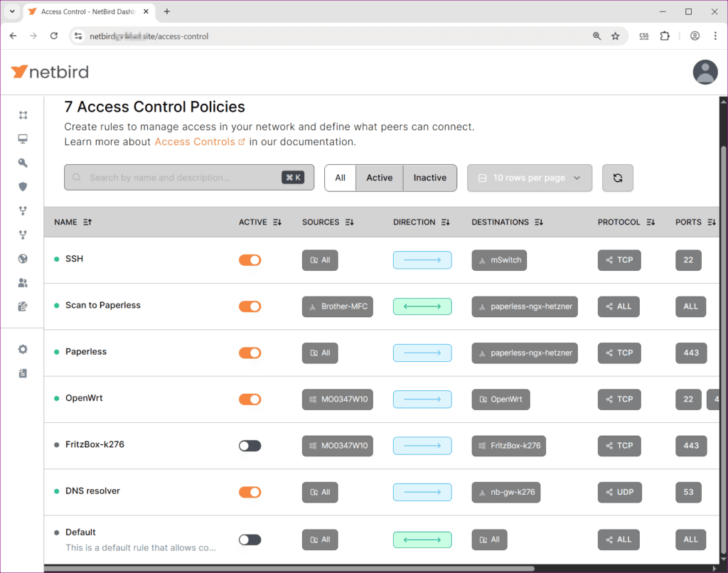The image size is (728, 573).
Task: Click the bidirectional arrow in Default row
Action: [x=422, y=540]
